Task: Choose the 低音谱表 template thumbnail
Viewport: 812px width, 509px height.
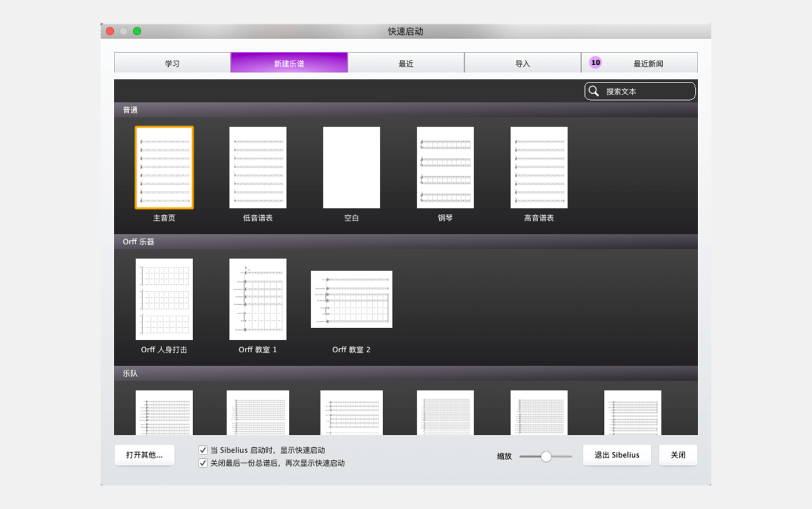Action: 258,168
